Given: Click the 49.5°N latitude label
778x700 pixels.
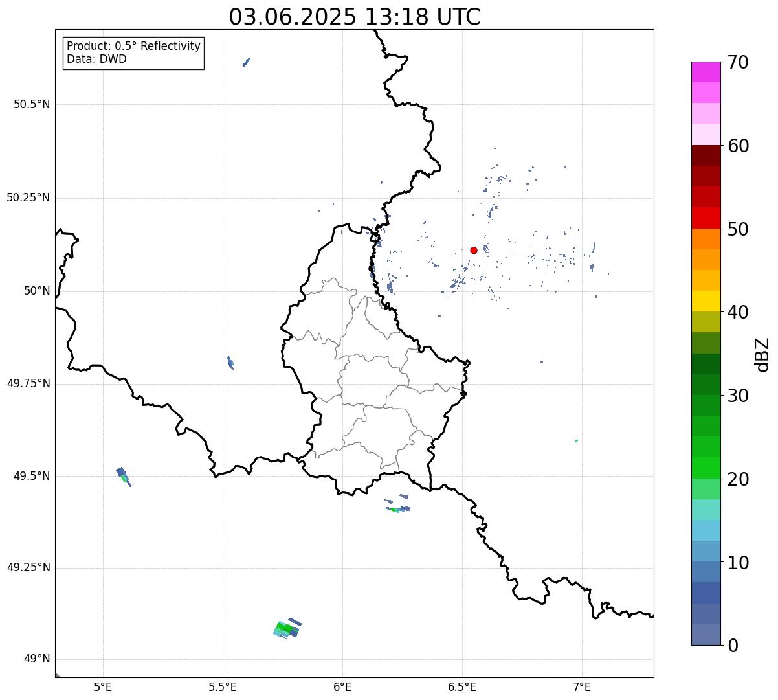Looking at the screenshot, I should [31, 476].
